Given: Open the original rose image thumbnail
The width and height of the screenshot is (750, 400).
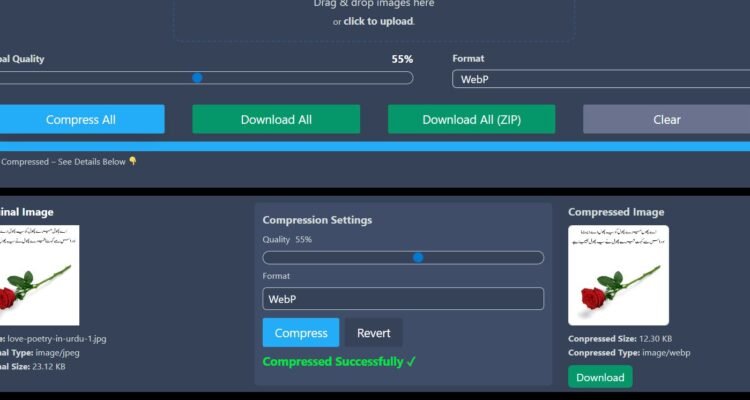Looking at the screenshot, I should 39,275.
